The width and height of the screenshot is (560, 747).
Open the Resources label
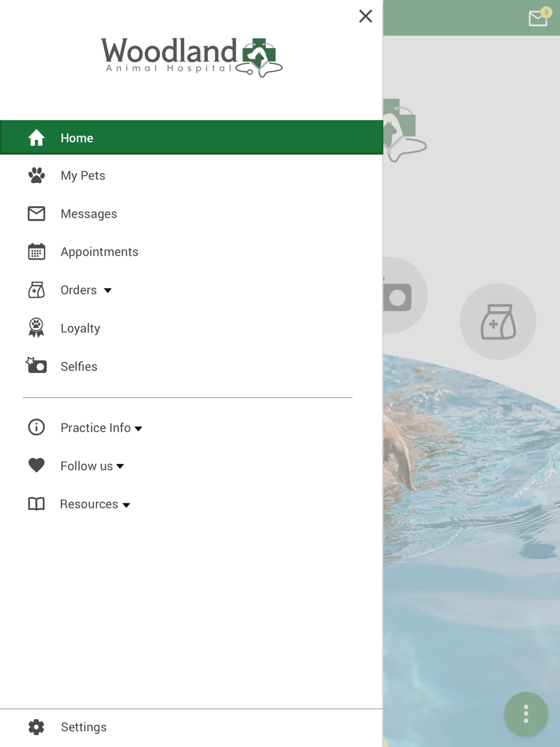click(89, 504)
